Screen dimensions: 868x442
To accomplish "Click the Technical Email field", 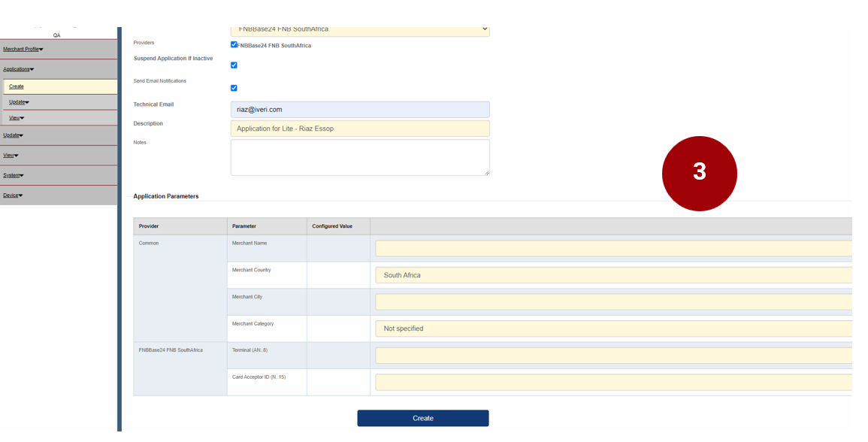I will click(360, 109).
